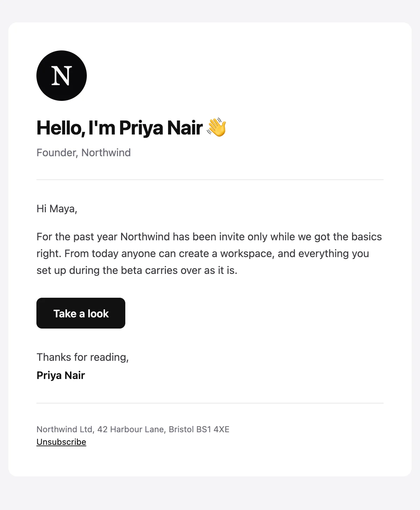Click the Thanks for reading sign-off text
The height and width of the screenshot is (510, 420).
(x=83, y=357)
